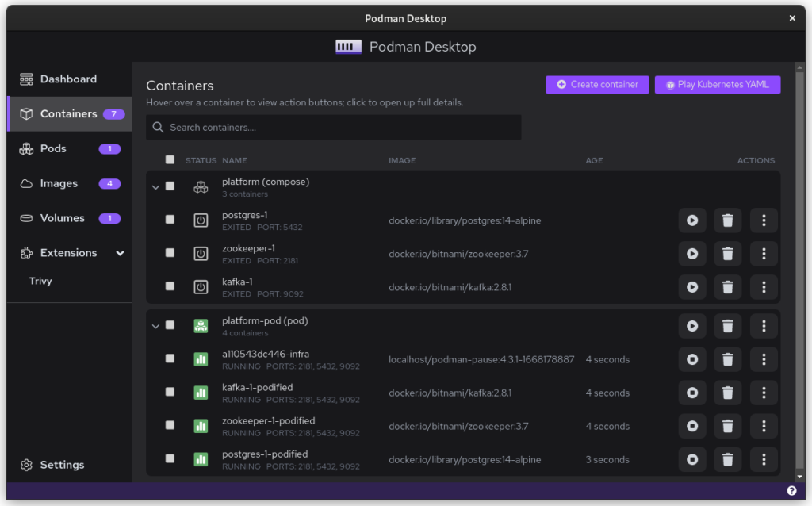Collapse the platform (compose) group
Screen dimensions: 812x506
click(155, 187)
